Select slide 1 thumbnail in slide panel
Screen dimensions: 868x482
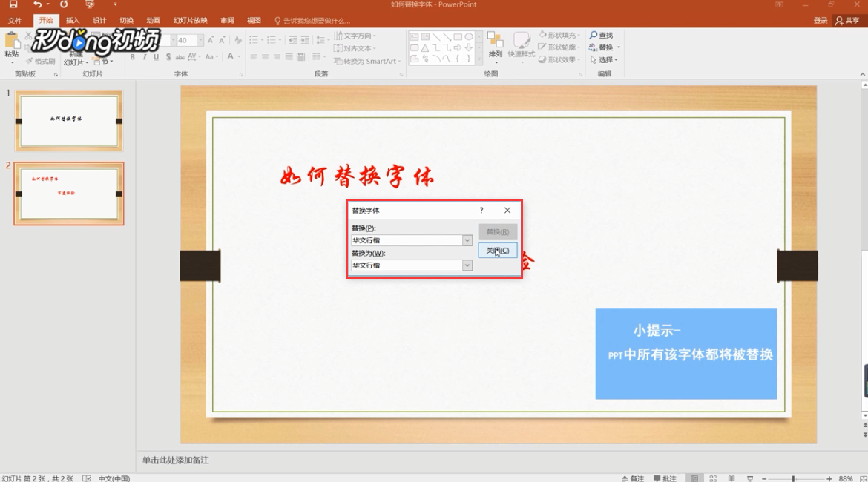[x=68, y=120]
